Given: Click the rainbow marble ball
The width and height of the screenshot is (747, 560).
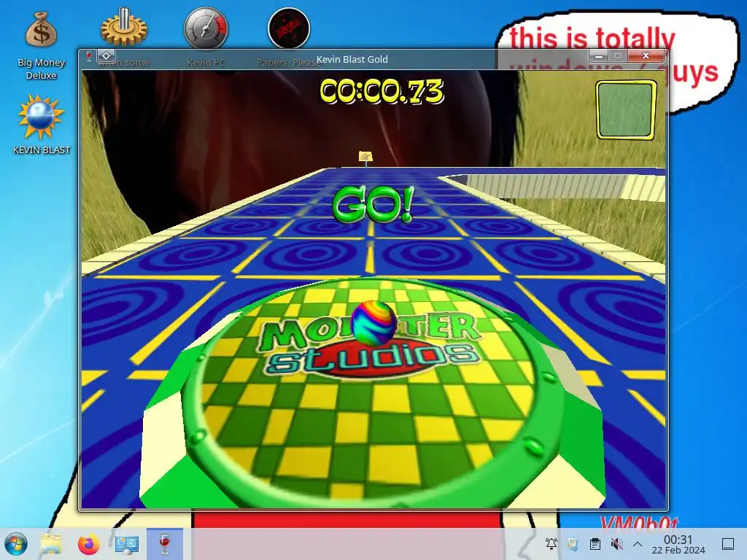Looking at the screenshot, I should (373, 323).
